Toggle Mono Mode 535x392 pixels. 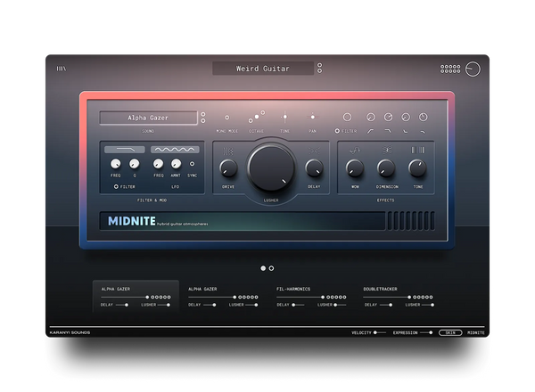[226, 118]
